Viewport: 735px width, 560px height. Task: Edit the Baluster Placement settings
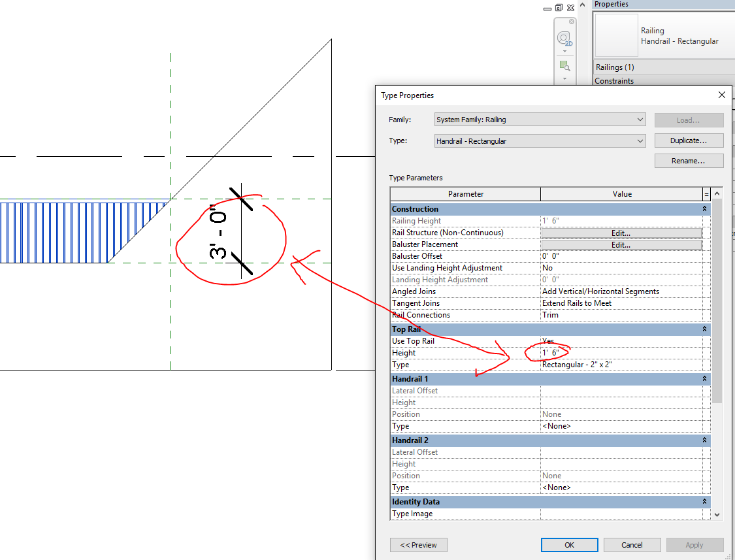click(x=621, y=245)
